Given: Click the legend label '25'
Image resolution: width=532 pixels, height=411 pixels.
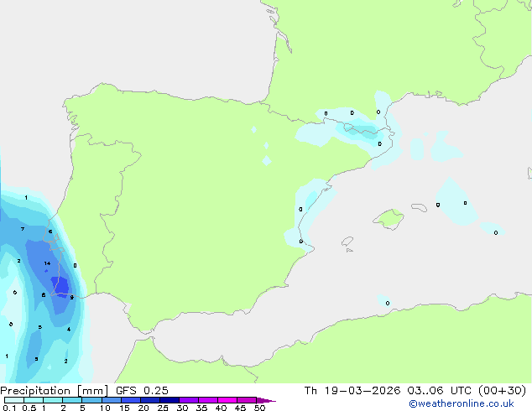Looking at the screenshot, I should pos(163,408).
